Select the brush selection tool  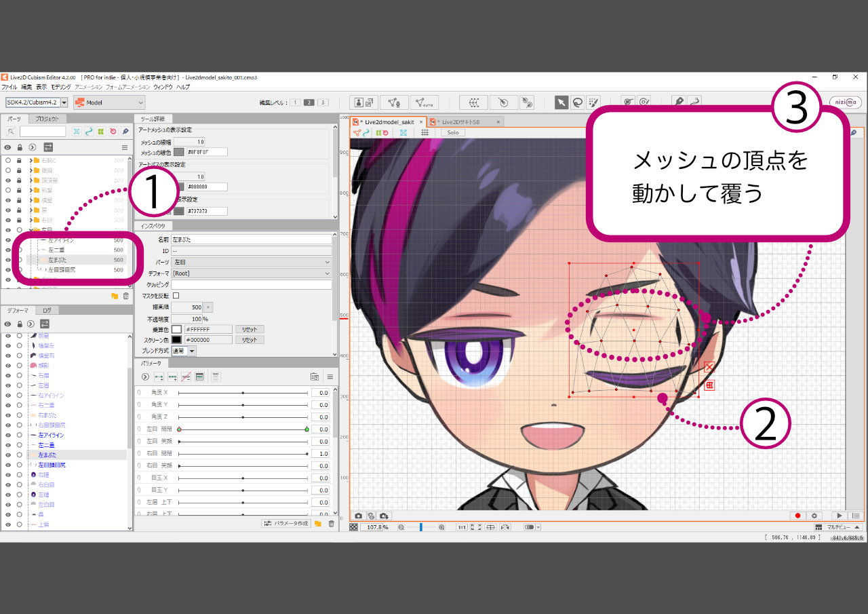point(594,102)
